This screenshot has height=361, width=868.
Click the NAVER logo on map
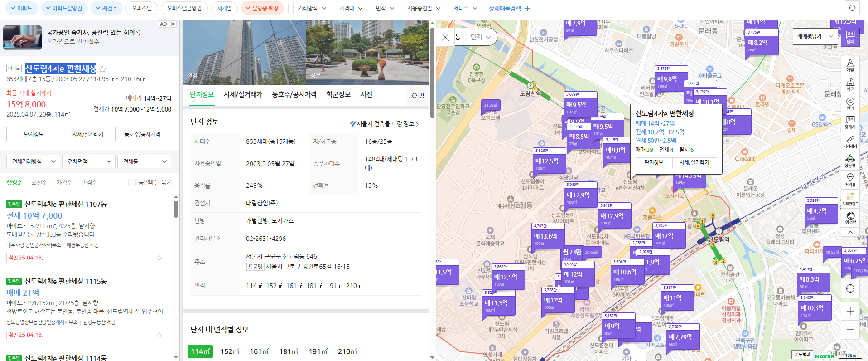click(825, 356)
